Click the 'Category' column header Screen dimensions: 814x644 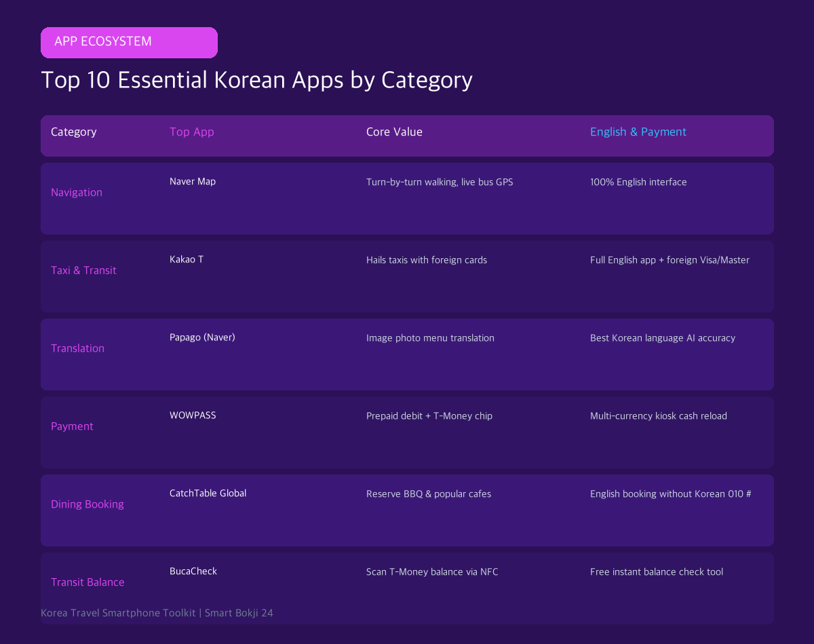click(x=74, y=132)
